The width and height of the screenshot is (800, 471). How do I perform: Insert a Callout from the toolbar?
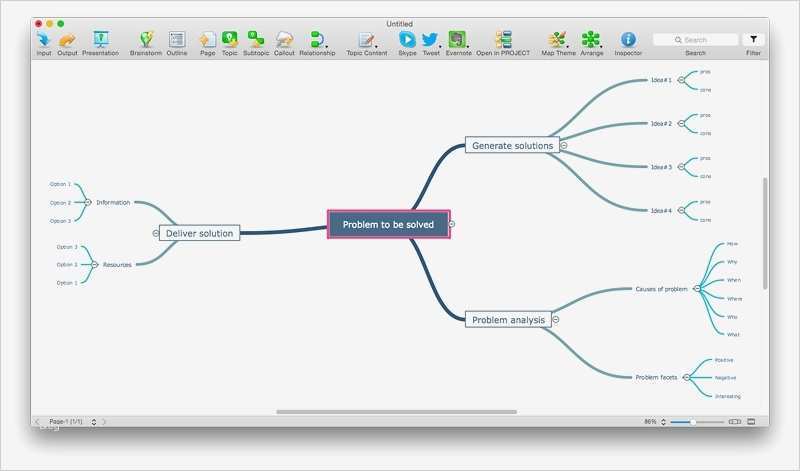tap(284, 39)
